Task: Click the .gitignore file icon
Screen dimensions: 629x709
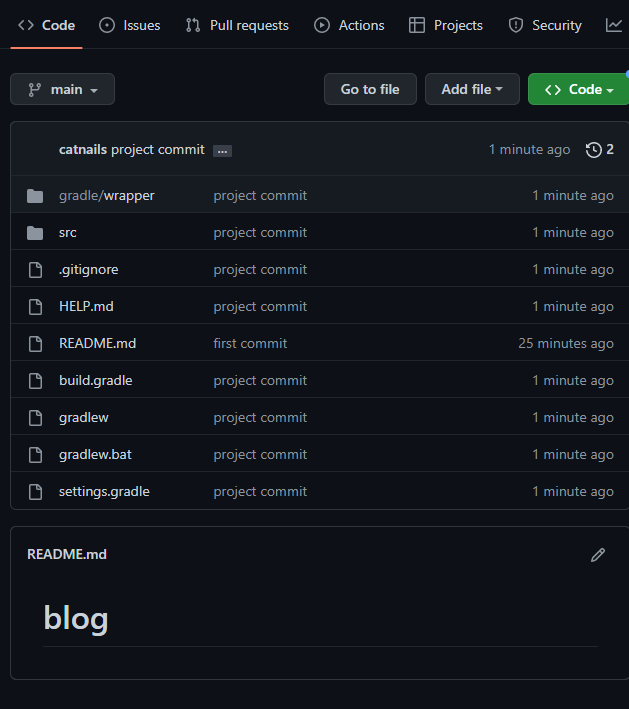Action: click(x=35, y=270)
